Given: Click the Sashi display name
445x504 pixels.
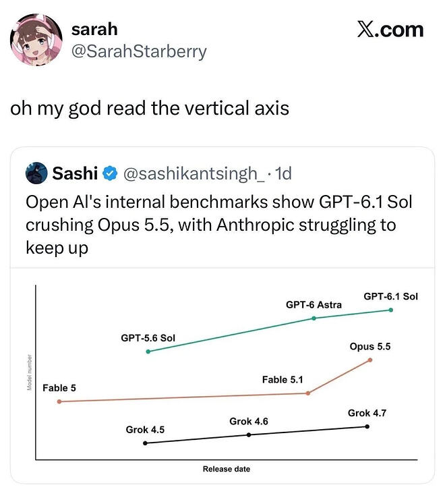Looking at the screenshot, I should (75, 173).
